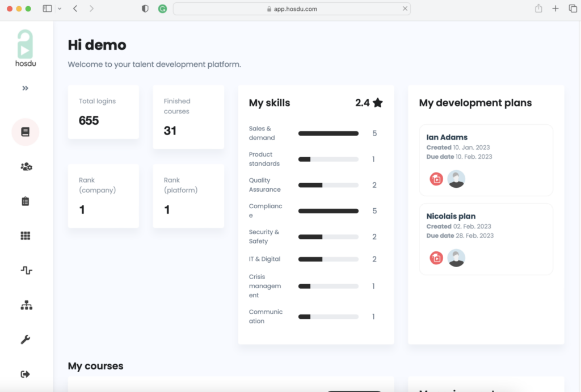Click red course icon in Ian Adams plan
The height and width of the screenshot is (392, 581).
[436, 179]
